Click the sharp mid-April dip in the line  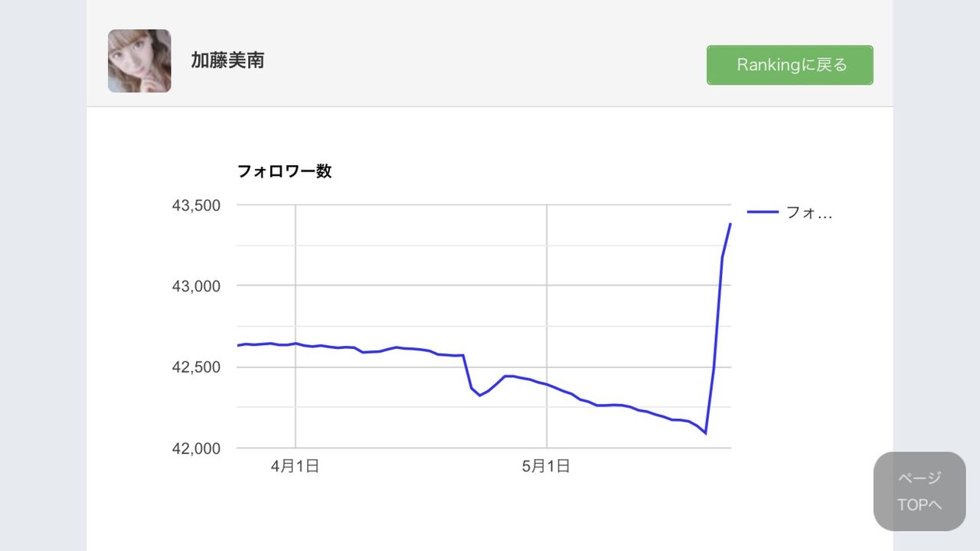(x=479, y=395)
